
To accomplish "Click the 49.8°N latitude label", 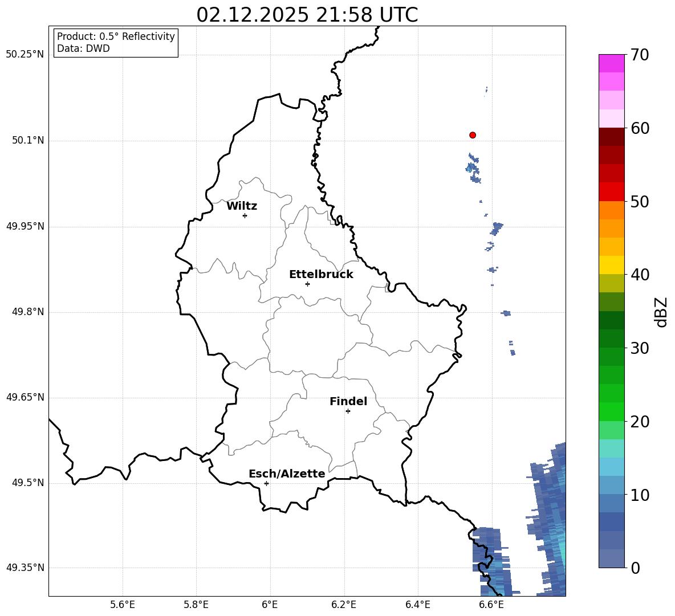I will pos(28,312).
